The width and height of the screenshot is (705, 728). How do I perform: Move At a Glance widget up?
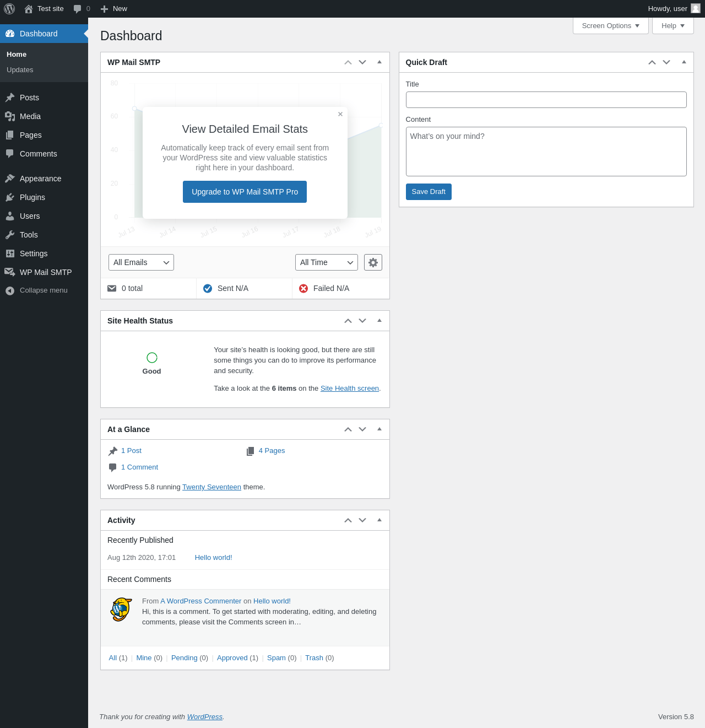348,429
